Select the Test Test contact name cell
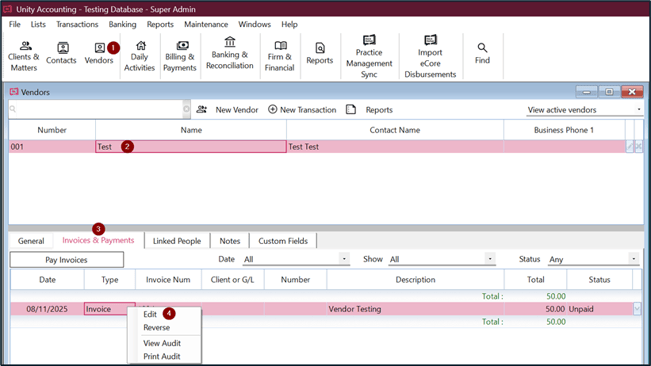Screen dimensions: 651x366 point(395,146)
